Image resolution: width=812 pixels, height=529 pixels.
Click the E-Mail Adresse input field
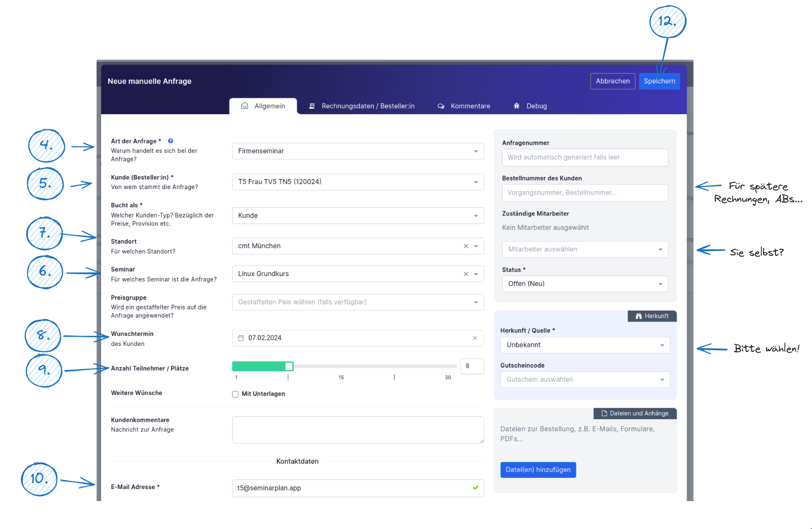point(358,489)
